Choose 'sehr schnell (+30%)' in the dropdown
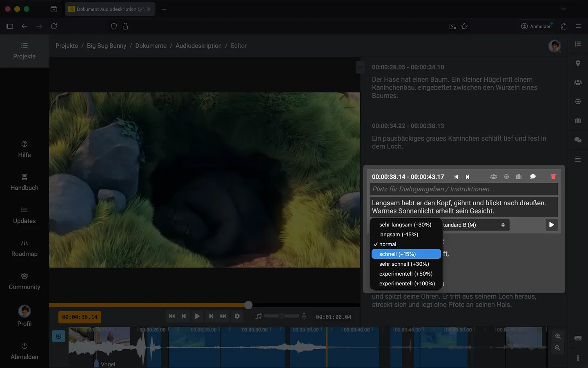The image size is (588, 368). pyautogui.click(x=404, y=264)
